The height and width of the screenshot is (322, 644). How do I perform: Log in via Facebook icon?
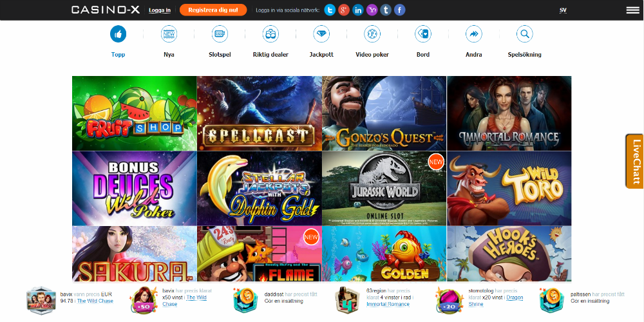[x=400, y=10]
